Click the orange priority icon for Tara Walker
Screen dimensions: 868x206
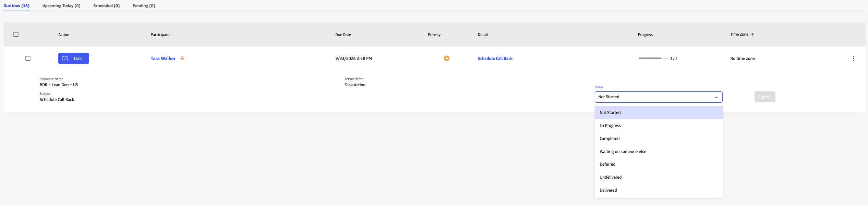pos(446,59)
